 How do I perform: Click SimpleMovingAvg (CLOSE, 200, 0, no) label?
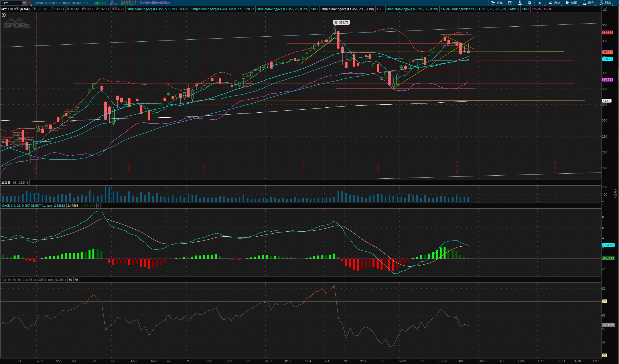pyautogui.click(x=347, y=9)
